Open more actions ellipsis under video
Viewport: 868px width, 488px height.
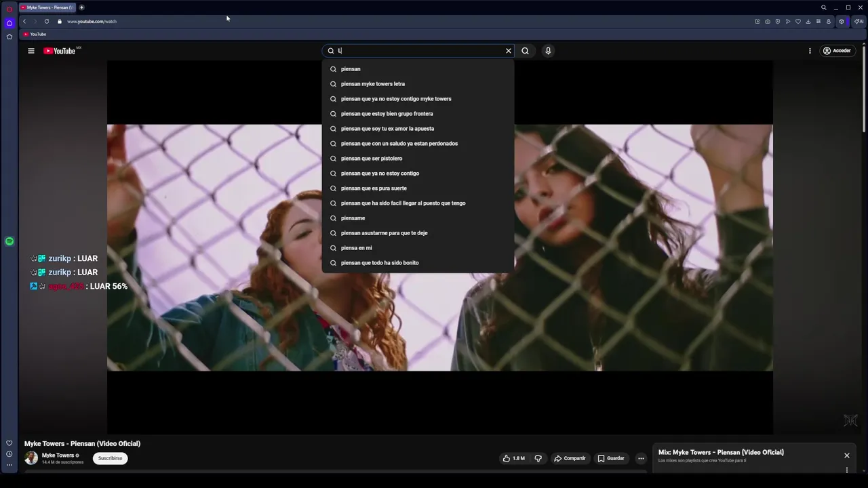(x=641, y=458)
